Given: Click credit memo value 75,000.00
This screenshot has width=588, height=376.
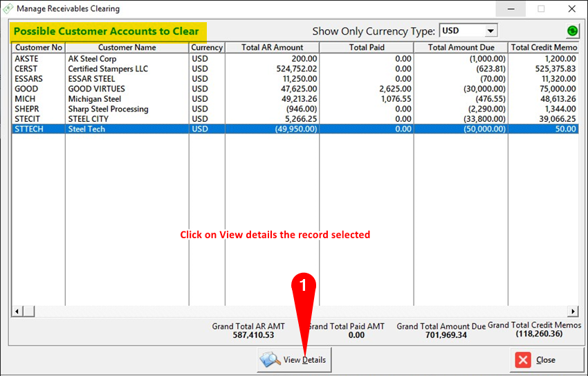Looking at the screenshot, I should (558, 89).
